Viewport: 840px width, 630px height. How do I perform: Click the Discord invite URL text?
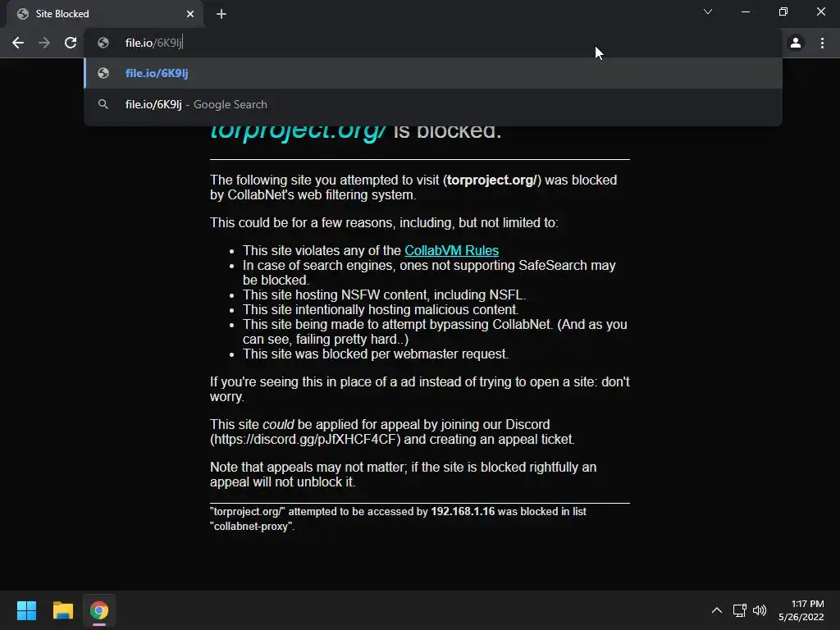[305, 440]
